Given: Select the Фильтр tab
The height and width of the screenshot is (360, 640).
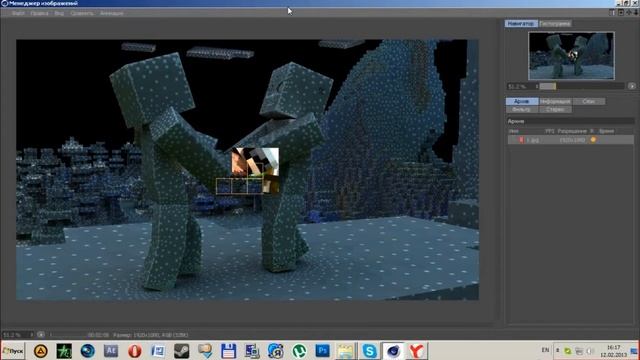Looking at the screenshot, I should (522, 109).
